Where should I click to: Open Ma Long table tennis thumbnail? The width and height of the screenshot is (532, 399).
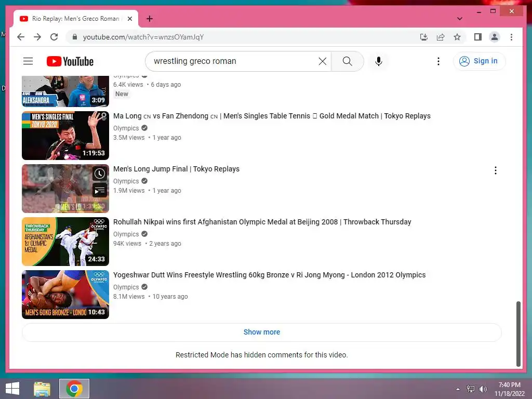(65, 136)
